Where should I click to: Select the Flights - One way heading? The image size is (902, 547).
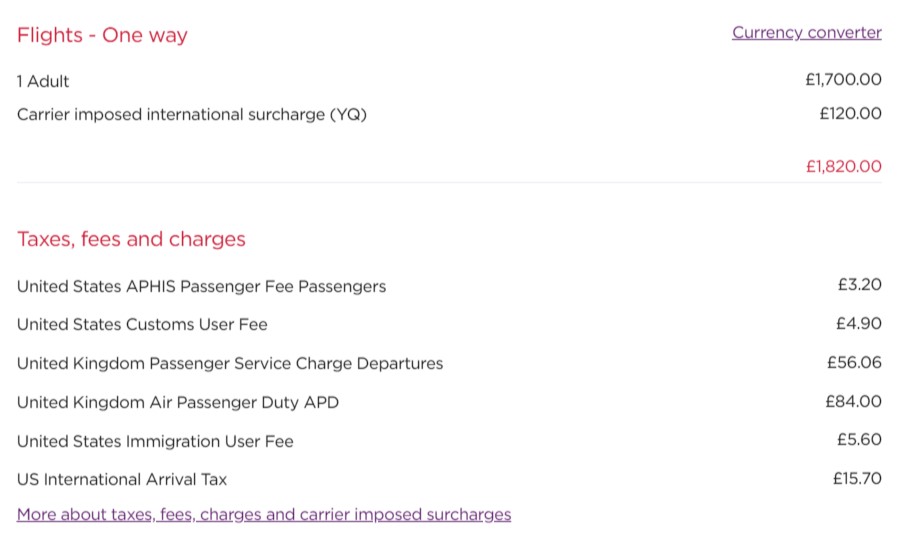102,35
